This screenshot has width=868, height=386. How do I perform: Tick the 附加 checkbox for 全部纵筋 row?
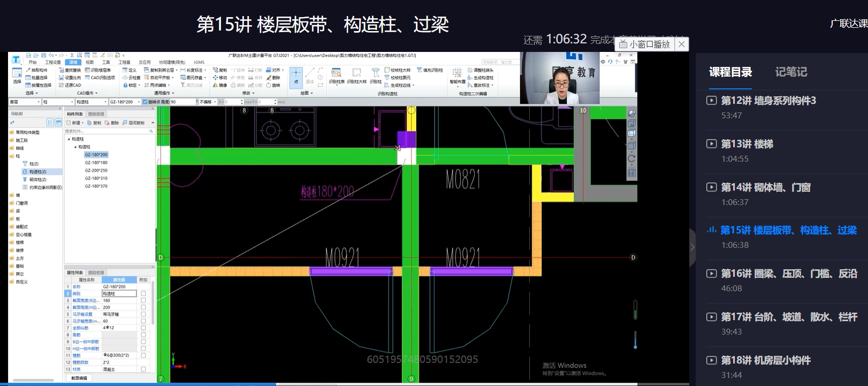(x=143, y=328)
